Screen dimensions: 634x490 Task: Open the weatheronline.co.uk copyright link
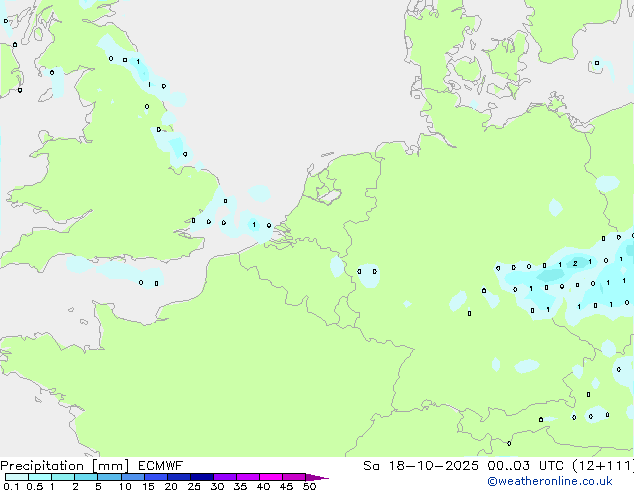click(x=550, y=481)
